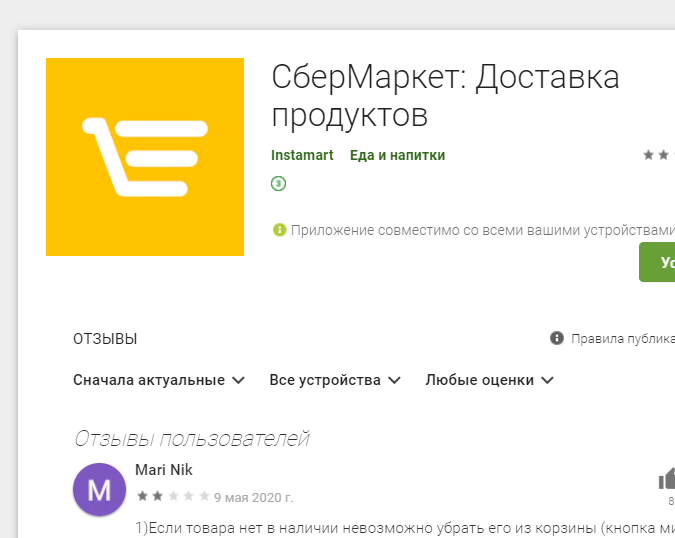Open the Сначала актуальные sort dropdown
The height and width of the screenshot is (538, 675).
(159, 380)
